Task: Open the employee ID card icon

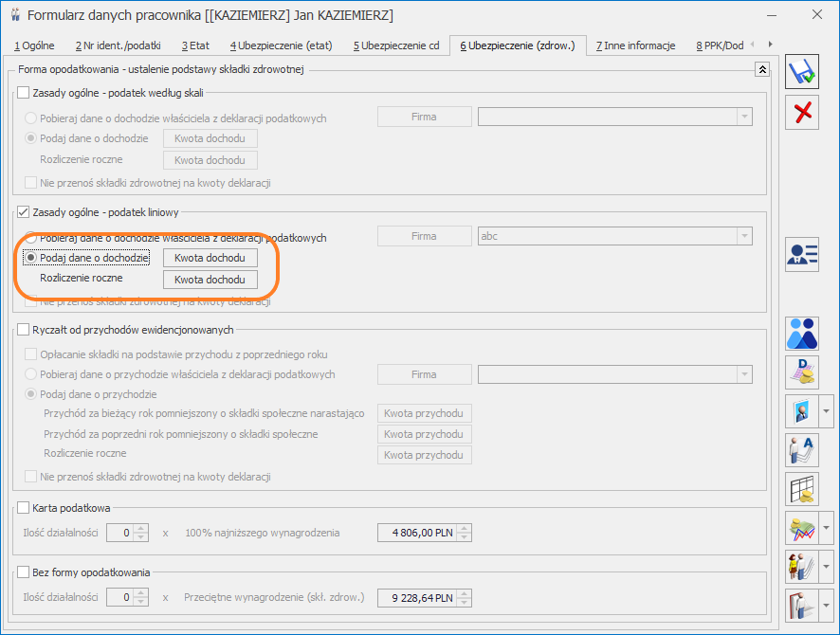Action: [802, 254]
